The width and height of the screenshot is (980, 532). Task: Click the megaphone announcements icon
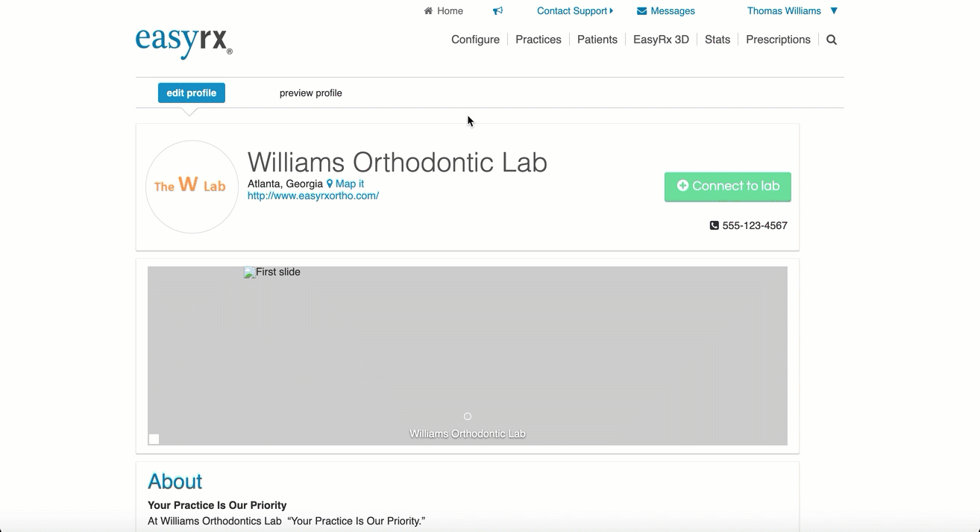point(497,11)
